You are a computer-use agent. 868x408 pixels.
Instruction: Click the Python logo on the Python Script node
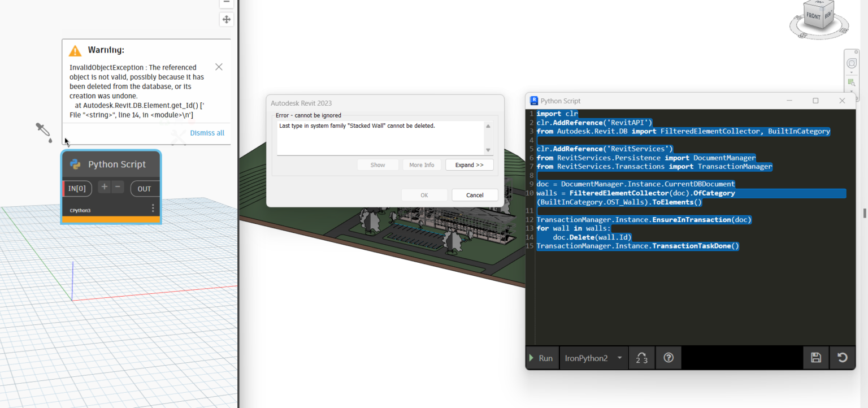[x=75, y=164]
